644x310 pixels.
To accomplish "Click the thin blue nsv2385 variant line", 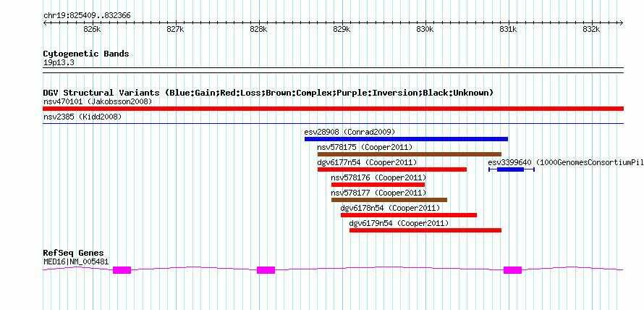I will pyautogui.click(x=333, y=123).
